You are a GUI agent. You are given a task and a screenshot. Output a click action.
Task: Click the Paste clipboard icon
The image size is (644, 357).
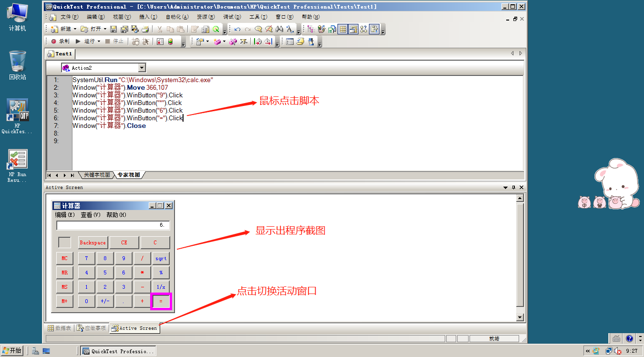pyautogui.click(x=181, y=29)
